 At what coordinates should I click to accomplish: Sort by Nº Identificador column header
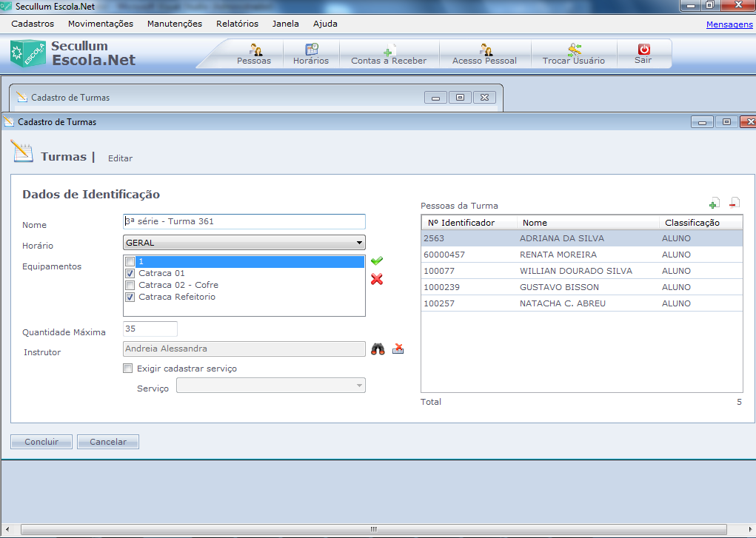[469, 223]
